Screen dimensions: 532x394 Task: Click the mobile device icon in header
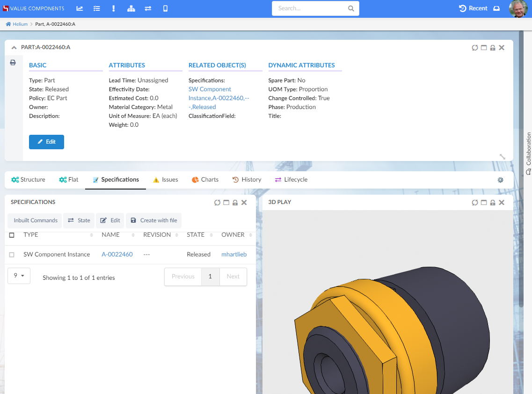tap(165, 8)
